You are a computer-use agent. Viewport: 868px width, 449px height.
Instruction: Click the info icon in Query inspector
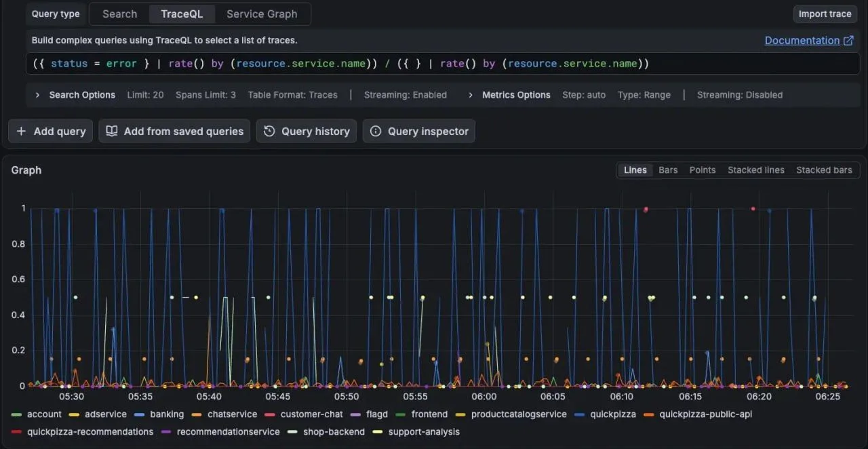click(375, 132)
